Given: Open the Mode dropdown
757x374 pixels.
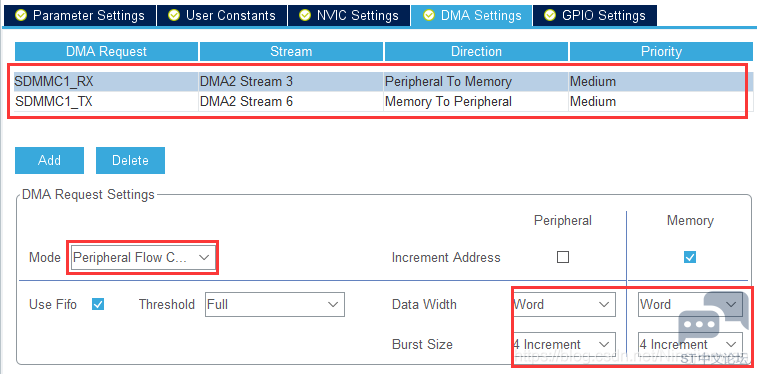Looking at the screenshot, I should tap(142, 258).
